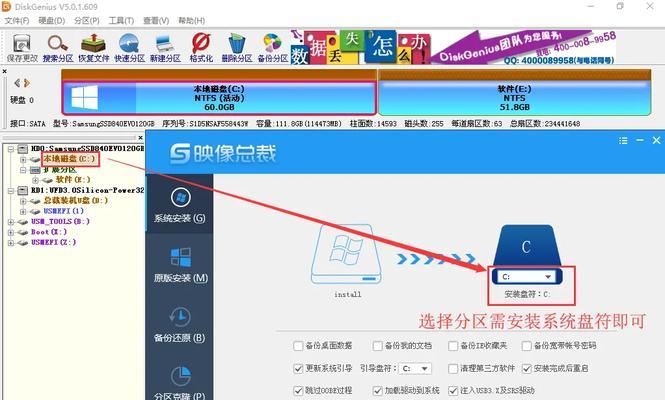665x400 pixels.
Task: Select USB_TOOLS(B:) in the tree
Action: click(60, 221)
